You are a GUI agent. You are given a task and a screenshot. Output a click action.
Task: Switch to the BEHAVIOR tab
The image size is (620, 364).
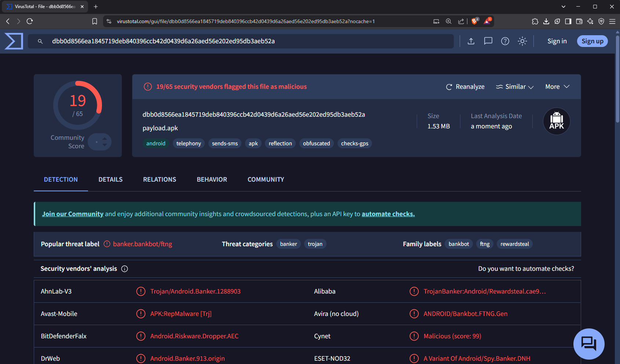pos(212,179)
